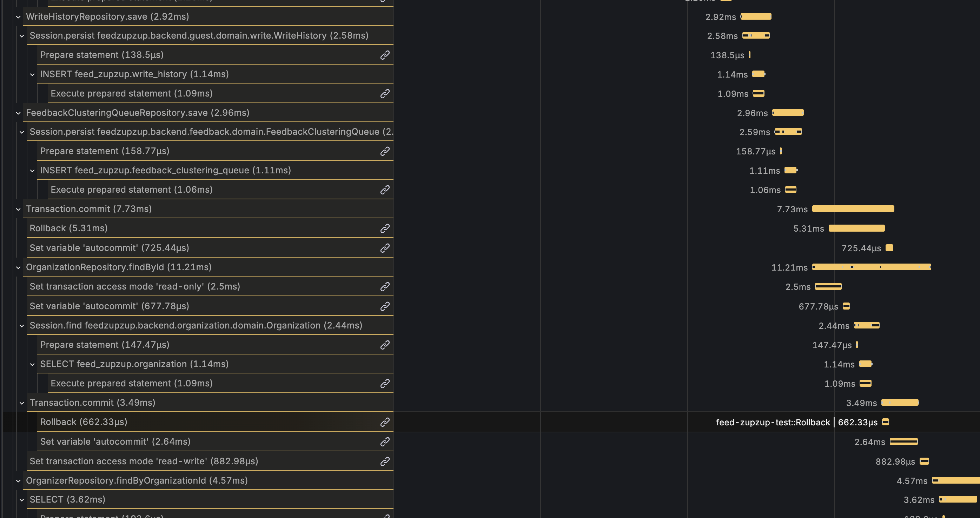
Task: Collapse the FeedbackClusteringQueueRepository.save span
Action: coord(18,113)
